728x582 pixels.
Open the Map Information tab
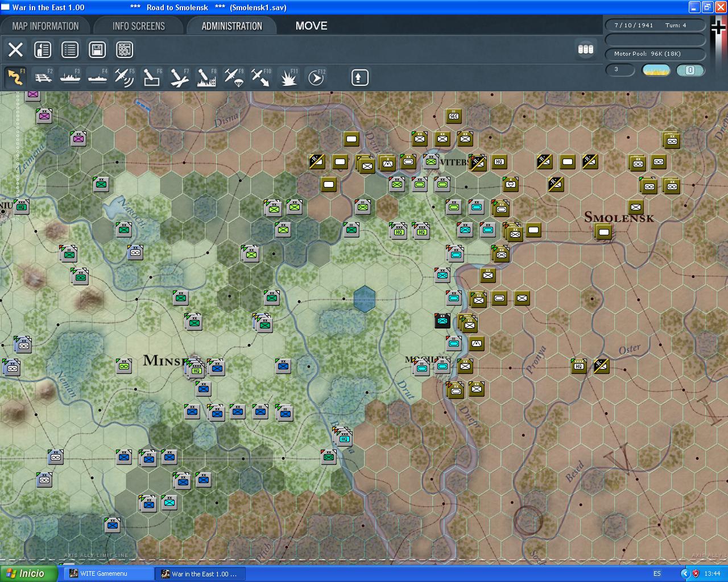tap(45, 26)
